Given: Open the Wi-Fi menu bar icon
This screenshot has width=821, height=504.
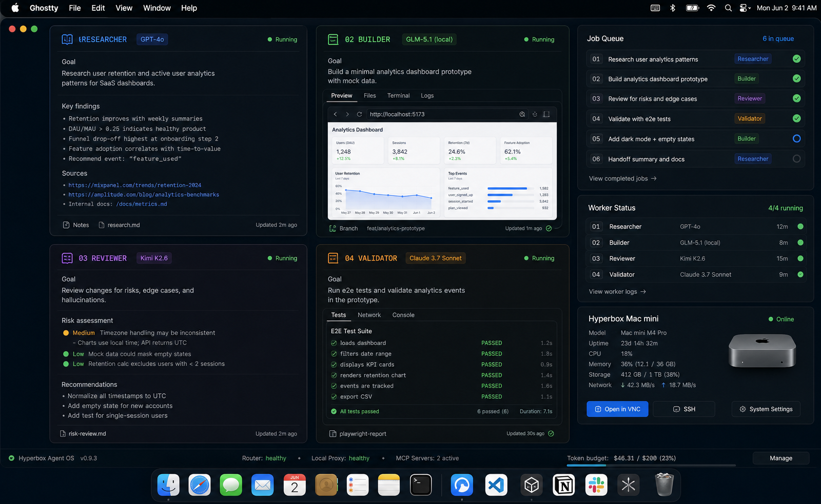Looking at the screenshot, I should point(711,8).
